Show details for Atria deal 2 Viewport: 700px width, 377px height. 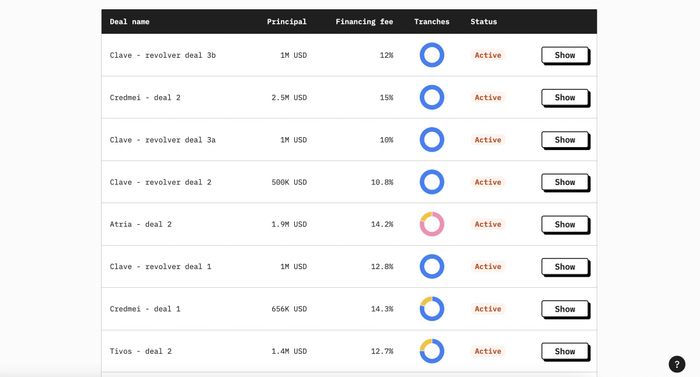pyautogui.click(x=565, y=224)
